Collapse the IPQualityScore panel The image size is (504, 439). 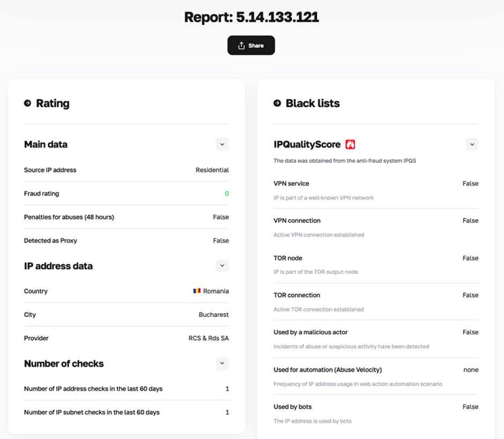tap(472, 144)
